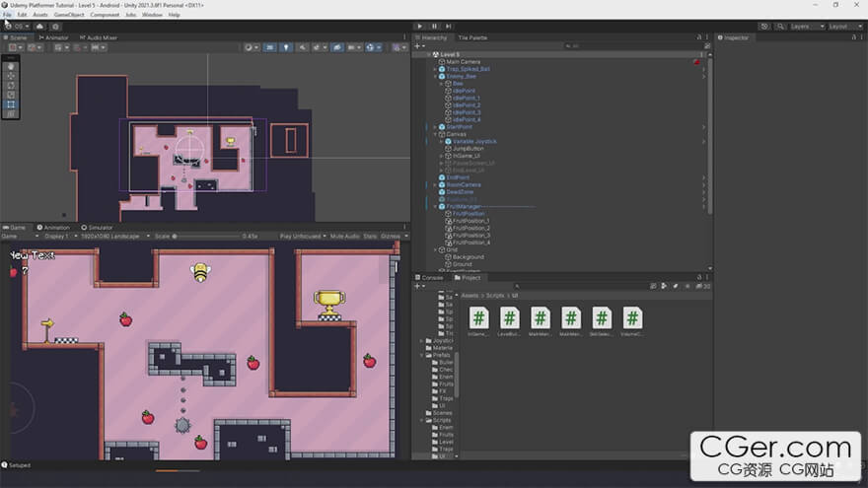Open the Layers dropdown

click(807, 26)
